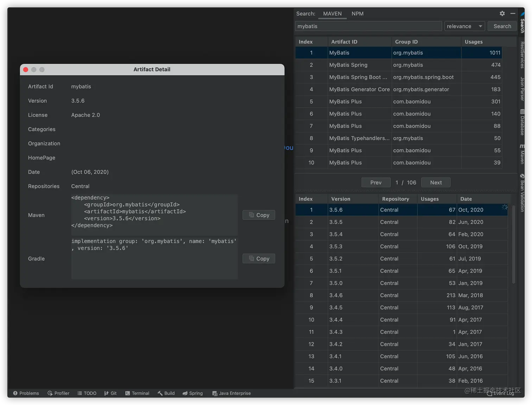Image resolution: width=532 pixels, height=405 pixels.
Task: Open the Profiler tool window
Action: [58, 393]
